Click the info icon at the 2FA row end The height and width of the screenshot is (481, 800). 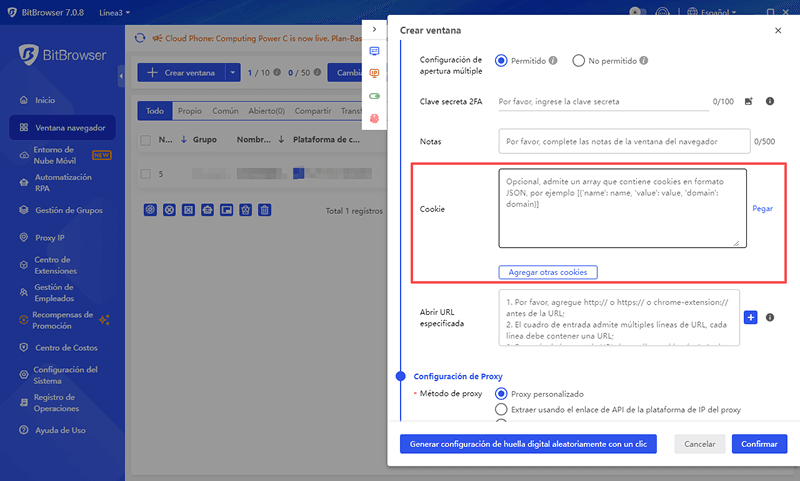coord(770,101)
